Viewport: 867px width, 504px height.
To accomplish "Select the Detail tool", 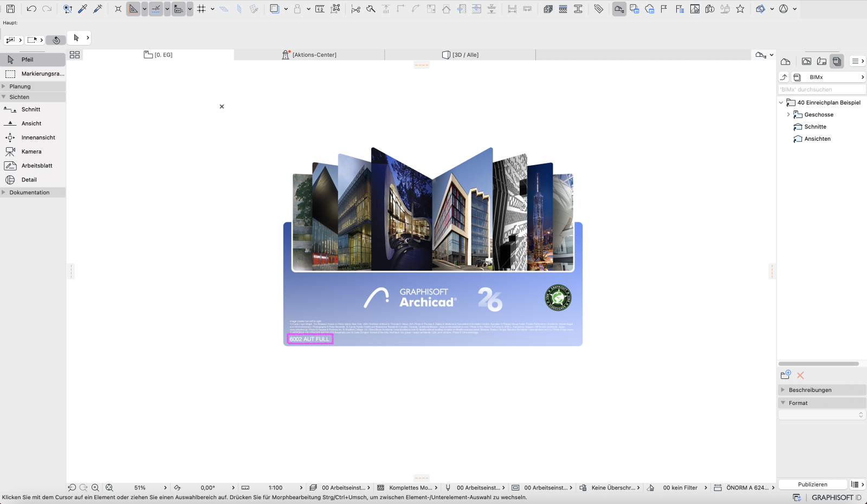I will 33,180.
